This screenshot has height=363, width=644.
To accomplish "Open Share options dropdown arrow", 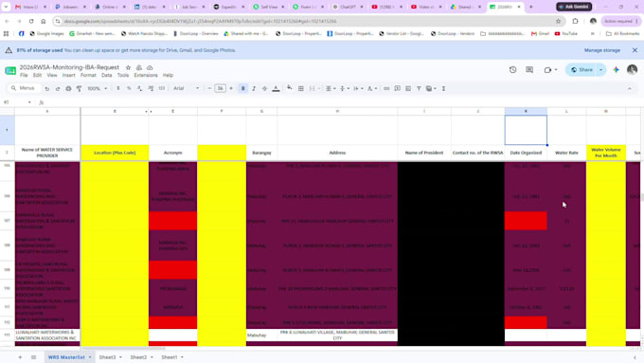I will [x=600, y=70].
